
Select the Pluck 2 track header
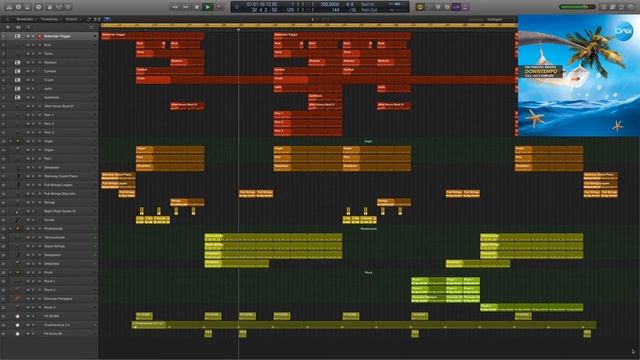(49, 290)
